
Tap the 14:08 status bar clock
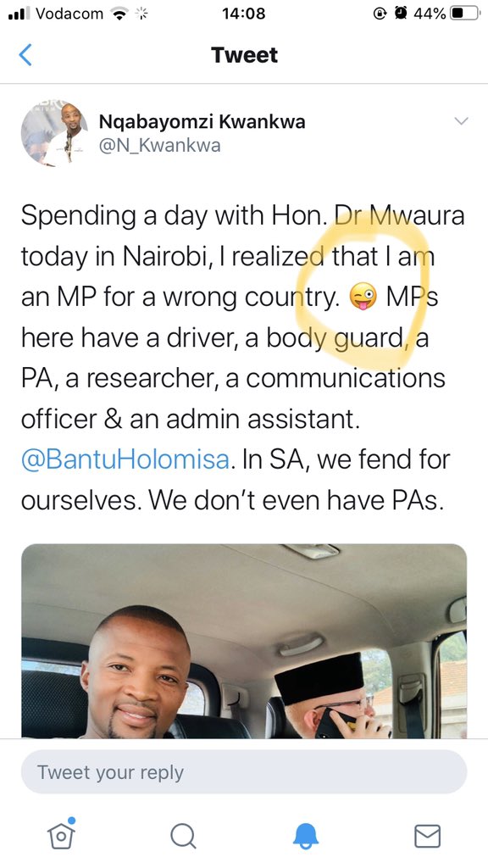point(243,14)
